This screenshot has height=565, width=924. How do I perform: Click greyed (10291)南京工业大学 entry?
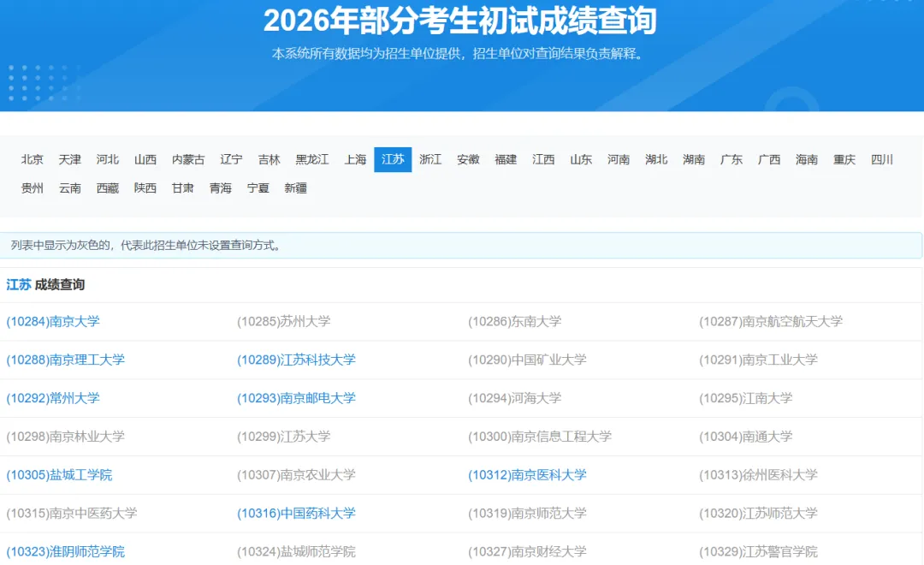coord(758,360)
